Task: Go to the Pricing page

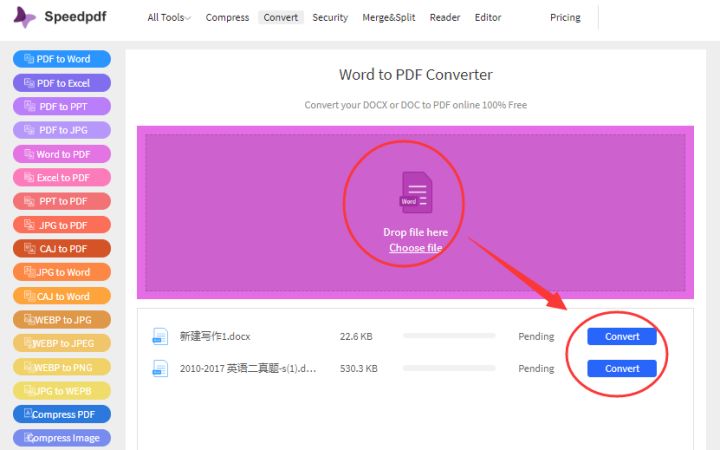Action: point(565,17)
